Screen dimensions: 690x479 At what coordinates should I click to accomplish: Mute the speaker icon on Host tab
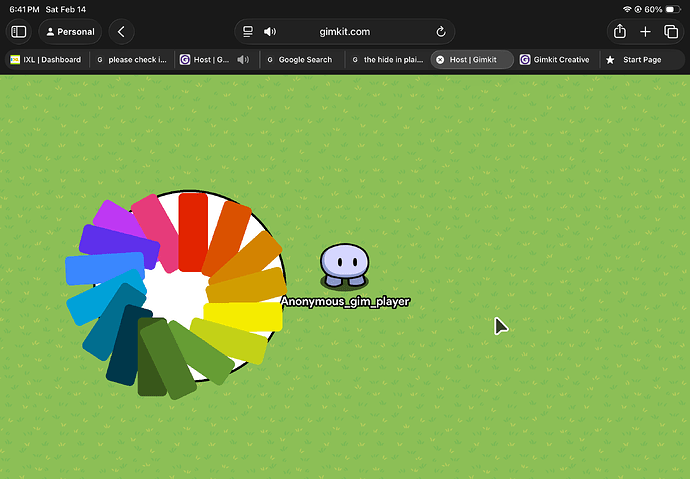point(243,60)
